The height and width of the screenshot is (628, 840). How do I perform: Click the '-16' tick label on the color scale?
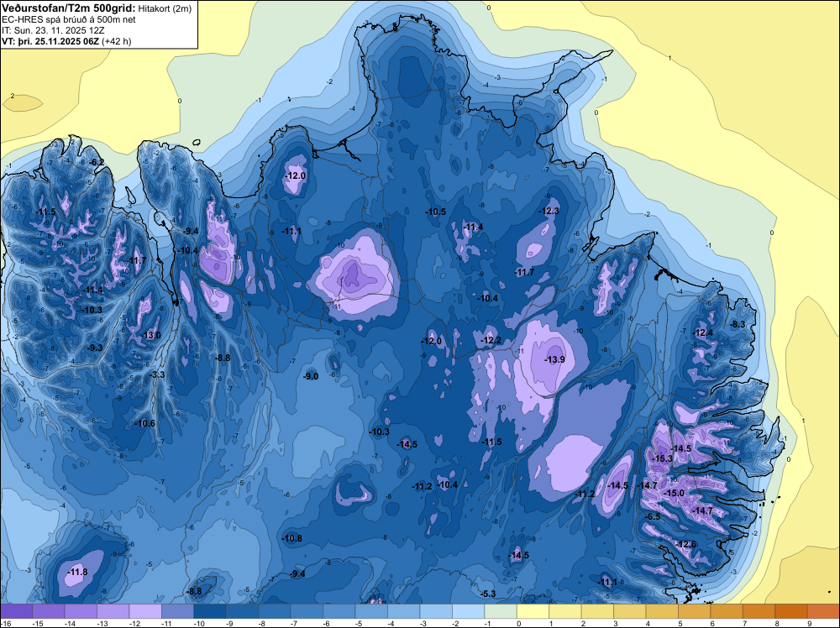[5, 623]
